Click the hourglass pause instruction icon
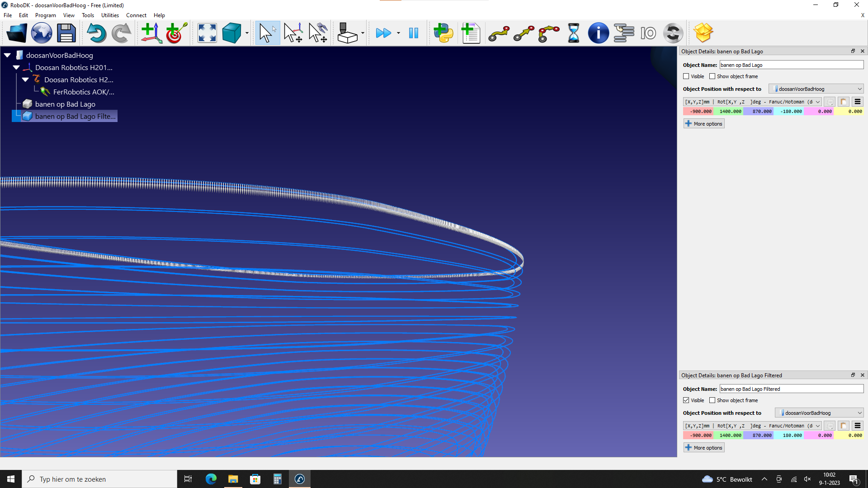Image resolution: width=868 pixels, height=488 pixels. click(x=573, y=33)
